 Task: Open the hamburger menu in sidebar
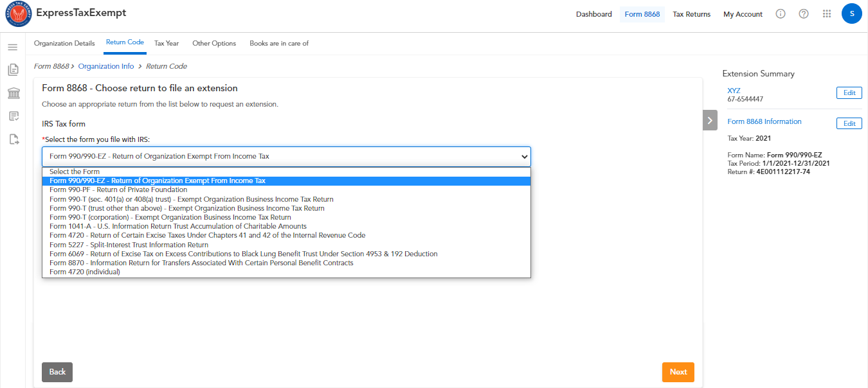[x=13, y=47]
